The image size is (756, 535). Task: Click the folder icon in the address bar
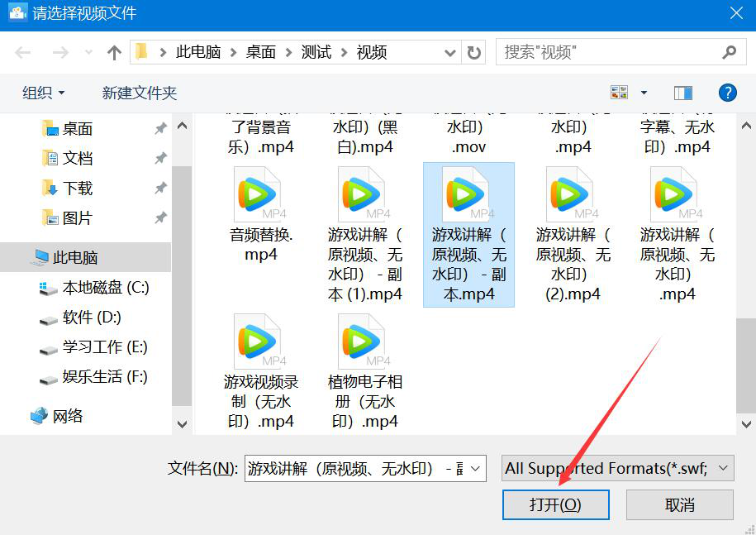click(x=141, y=51)
